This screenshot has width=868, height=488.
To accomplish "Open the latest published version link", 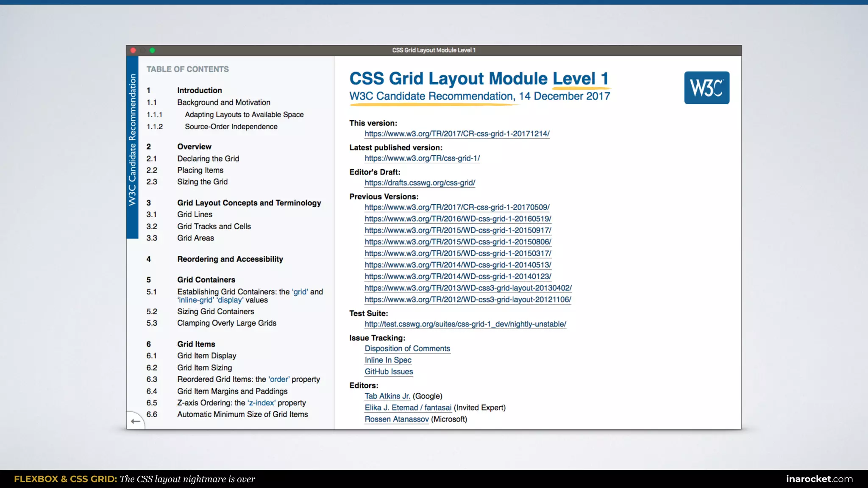I will click(422, 158).
